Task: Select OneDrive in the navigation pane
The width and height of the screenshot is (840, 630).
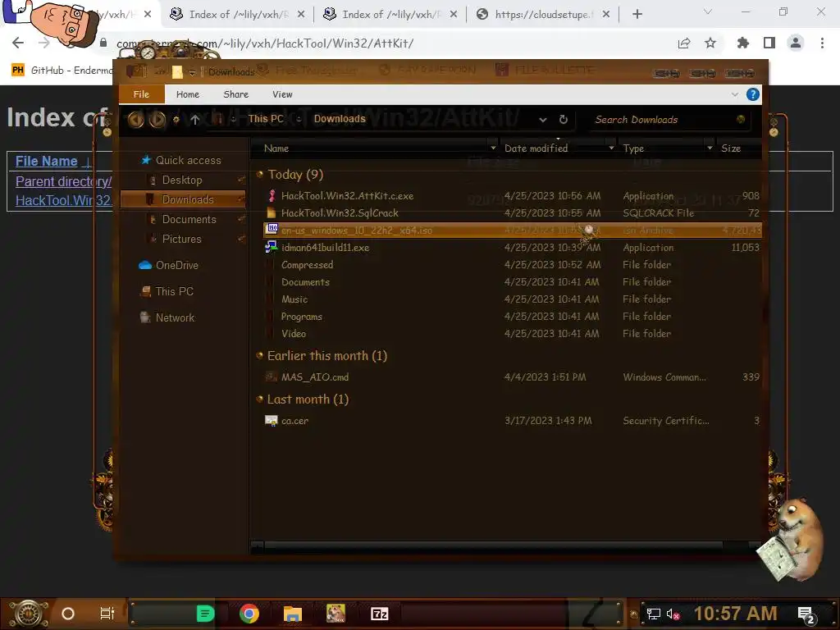Action: point(169,265)
